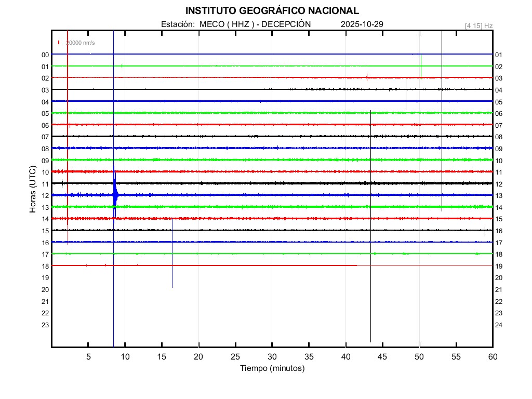Click the Estación MECO (HHZ) - DECEPCIÓN label

pos(236,24)
